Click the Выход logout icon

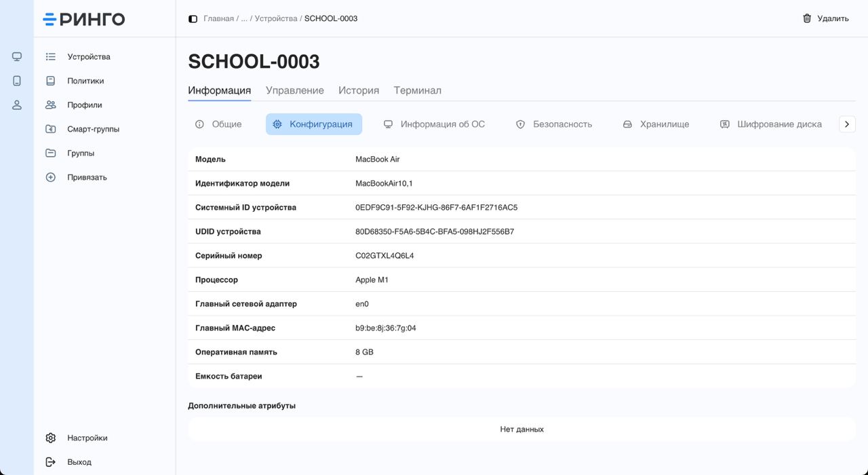(x=50, y=461)
